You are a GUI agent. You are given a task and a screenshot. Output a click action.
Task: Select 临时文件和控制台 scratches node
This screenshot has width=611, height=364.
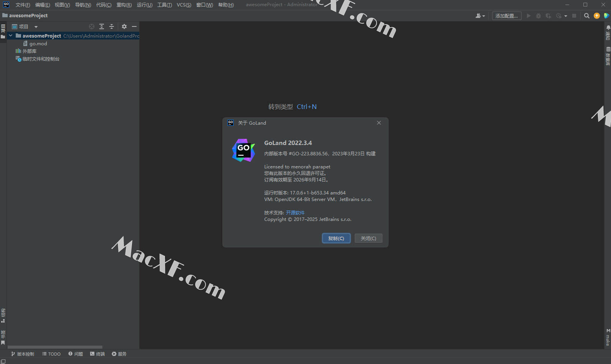tap(38, 59)
